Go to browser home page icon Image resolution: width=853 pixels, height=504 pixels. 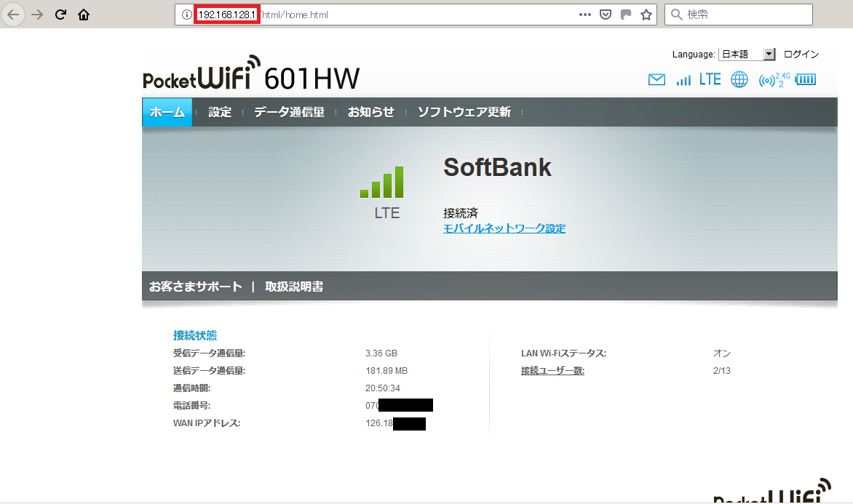pos(84,15)
